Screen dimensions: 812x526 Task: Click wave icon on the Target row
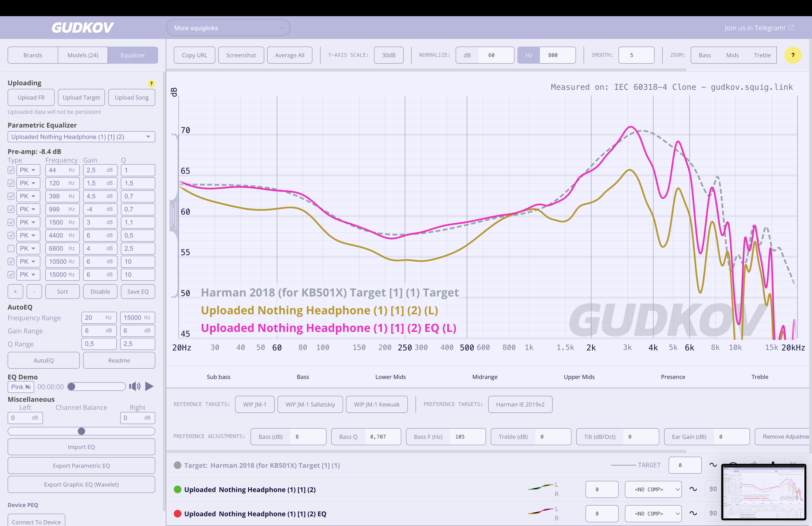pyautogui.click(x=713, y=465)
